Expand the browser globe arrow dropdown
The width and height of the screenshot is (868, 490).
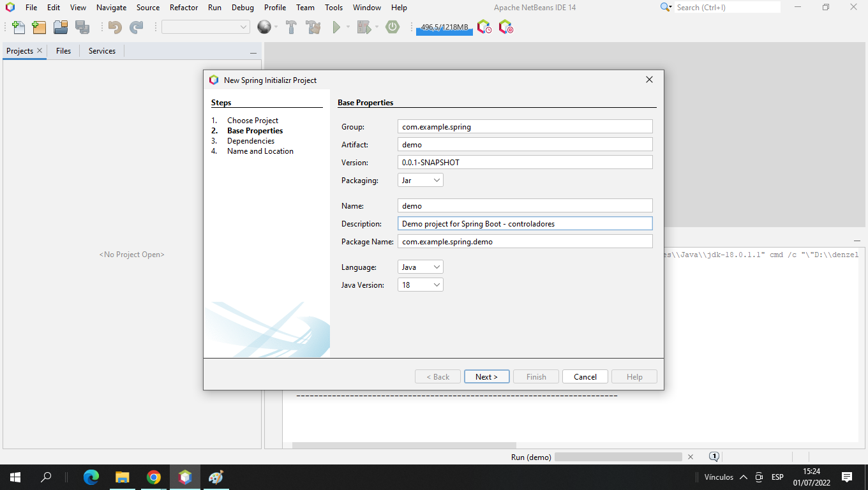click(276, 27)
